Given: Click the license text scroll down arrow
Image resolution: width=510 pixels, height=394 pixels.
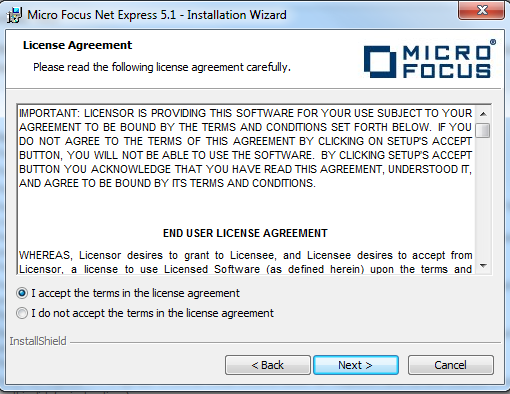Looking at the screenshot, I should click(483, 266).
